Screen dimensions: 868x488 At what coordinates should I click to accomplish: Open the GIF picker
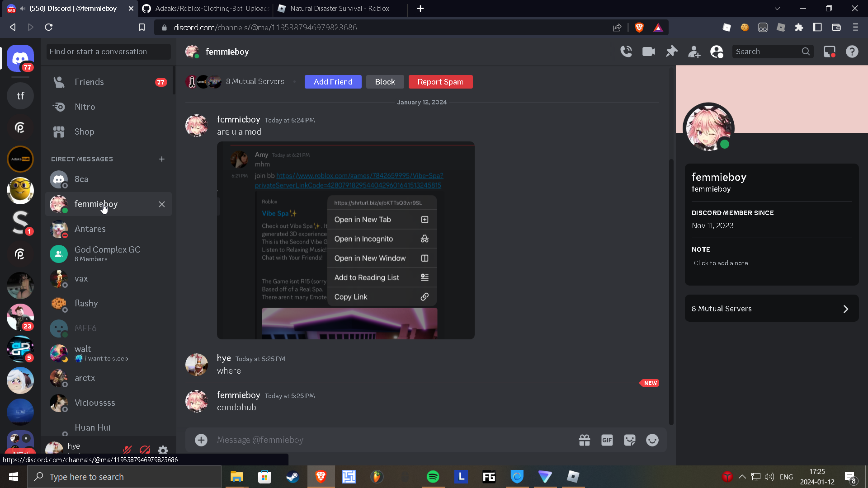pyautogui.click(x=607, y=440)
